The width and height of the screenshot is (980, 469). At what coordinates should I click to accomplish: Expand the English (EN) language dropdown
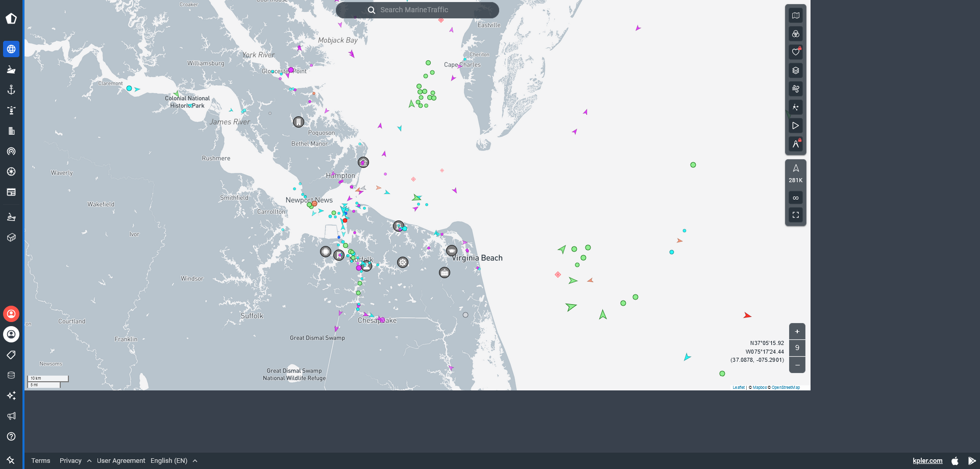(174, 460)
